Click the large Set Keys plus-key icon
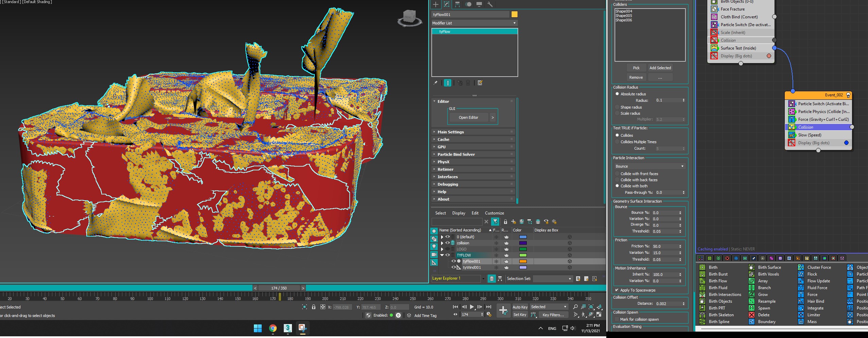The image size is (868, 338). pos(503,310)
